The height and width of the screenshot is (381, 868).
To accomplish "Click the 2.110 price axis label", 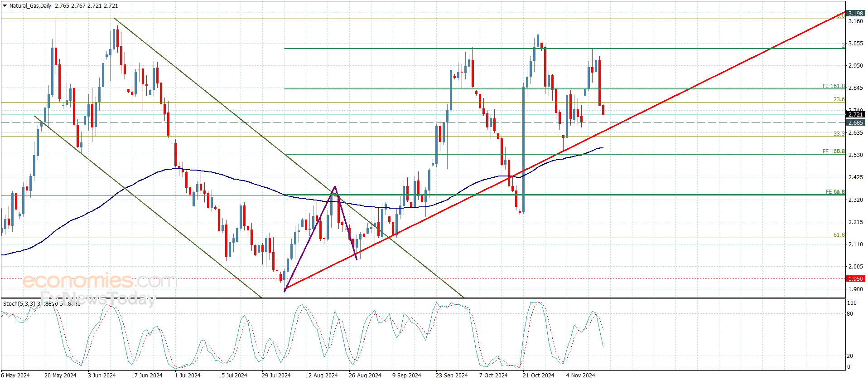I will [x=855, y=244].
